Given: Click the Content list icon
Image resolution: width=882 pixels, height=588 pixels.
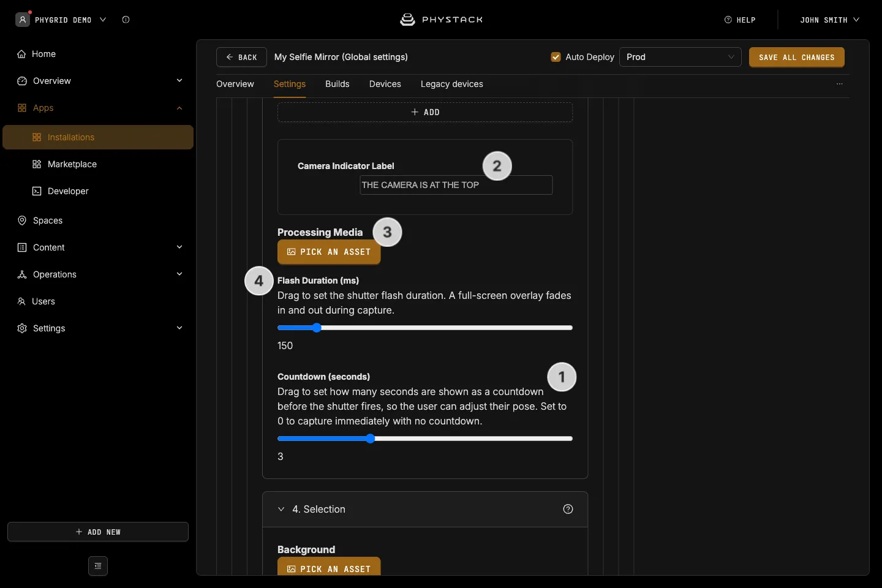Looking at the screenshot, I should [x=22, y=247].
